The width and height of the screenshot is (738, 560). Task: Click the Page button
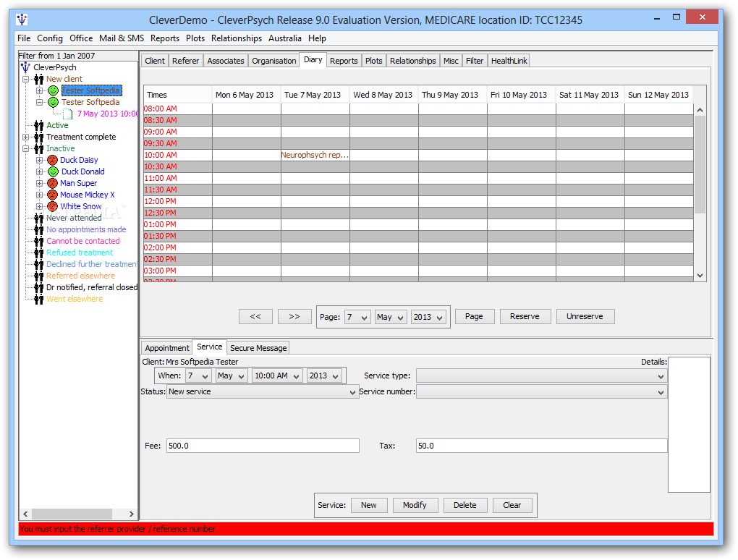474,317
